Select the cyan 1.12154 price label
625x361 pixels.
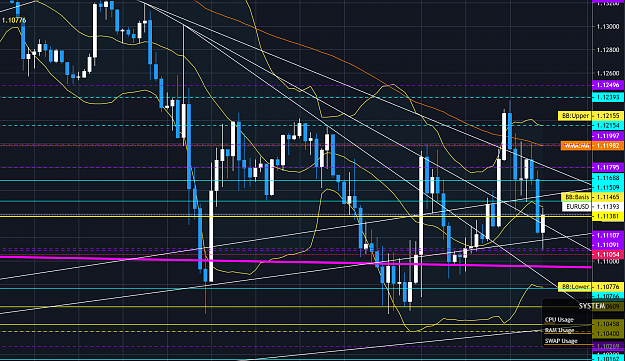(x=608, y=126)
